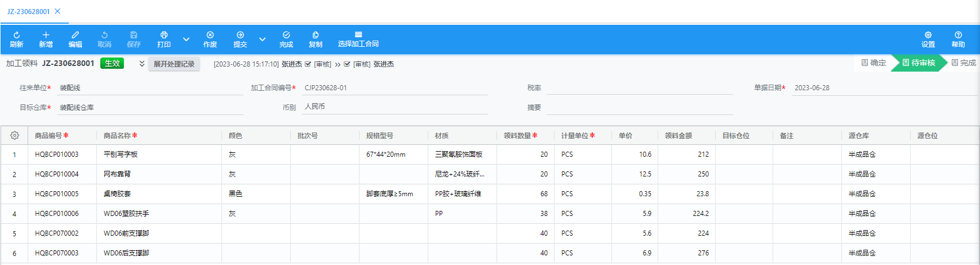Viewport: 980px width, 265px height.
Task: Select cell HQBCP010003
Action: coord(62,154)
